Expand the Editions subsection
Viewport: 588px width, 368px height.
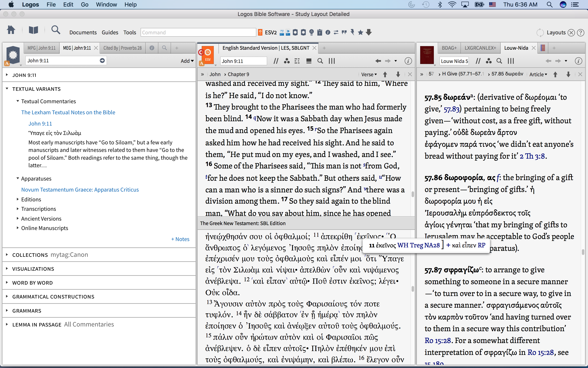(x=18, y=199)
